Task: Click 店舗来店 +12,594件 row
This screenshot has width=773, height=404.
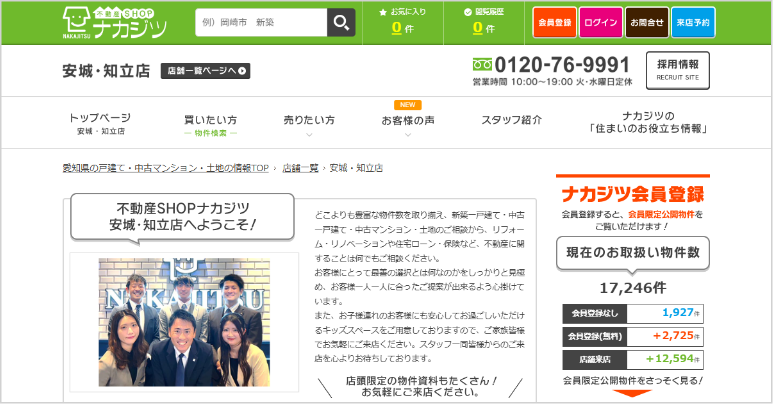Action: [x=633, y=360]
